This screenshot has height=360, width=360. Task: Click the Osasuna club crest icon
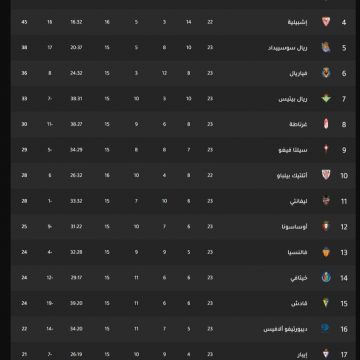(326, 226)
